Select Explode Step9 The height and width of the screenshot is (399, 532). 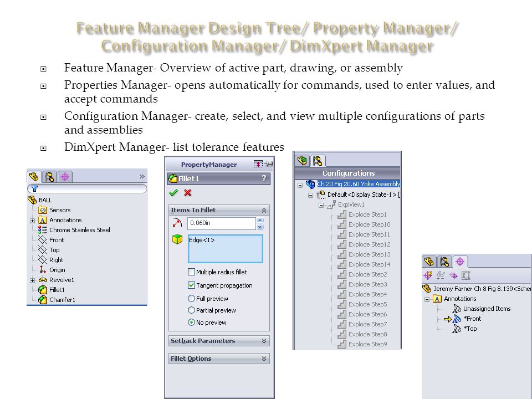pyautogui.click(x=367, y=344)
